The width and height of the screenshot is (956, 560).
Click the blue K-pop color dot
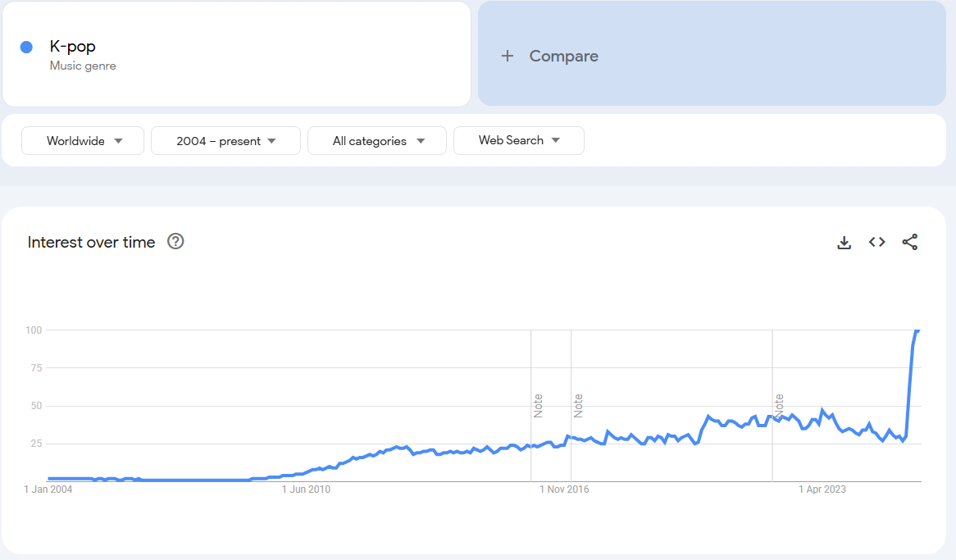tap(26, 47)
